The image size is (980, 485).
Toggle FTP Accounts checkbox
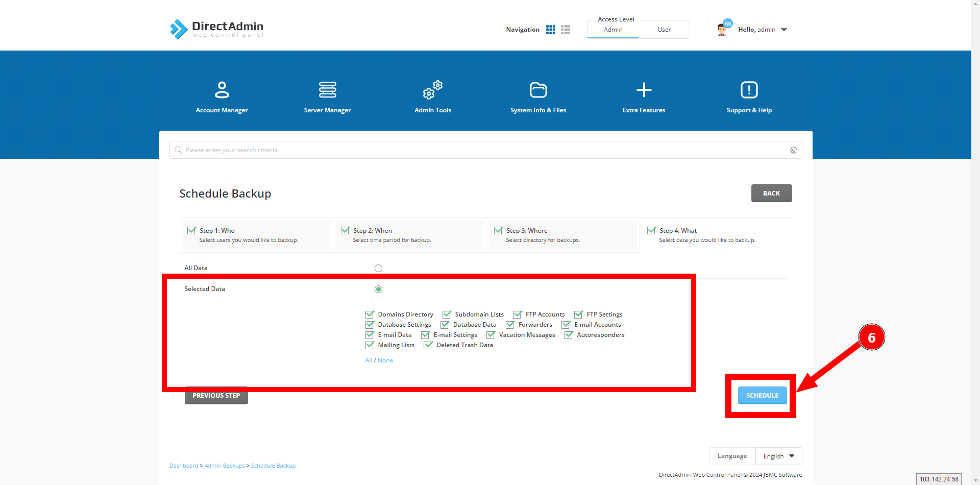(x=518, y=314)
